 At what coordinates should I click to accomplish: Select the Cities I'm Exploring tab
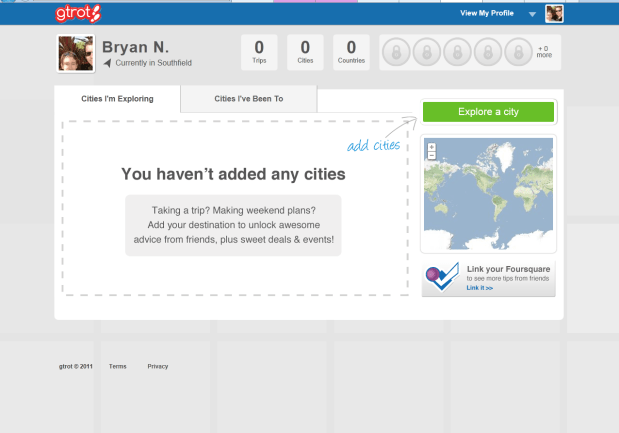point(117,99)
